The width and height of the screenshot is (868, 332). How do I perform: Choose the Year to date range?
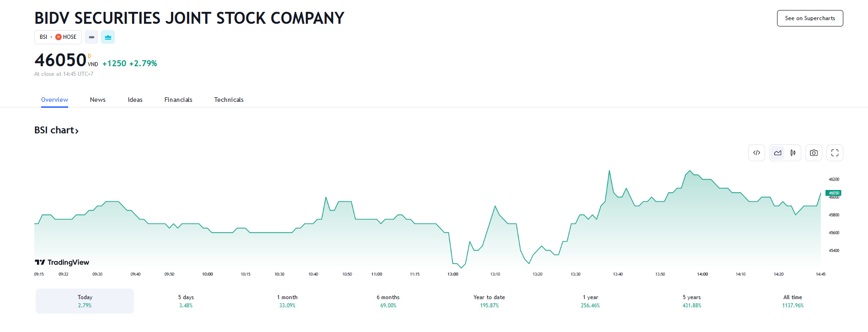tap(489, 301)
